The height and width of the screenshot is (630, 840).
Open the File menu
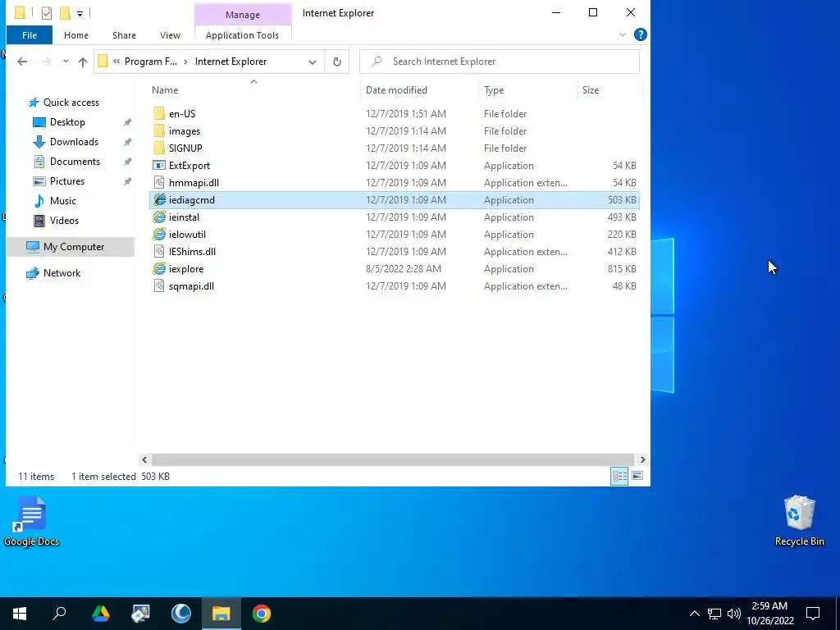[30, 35]
